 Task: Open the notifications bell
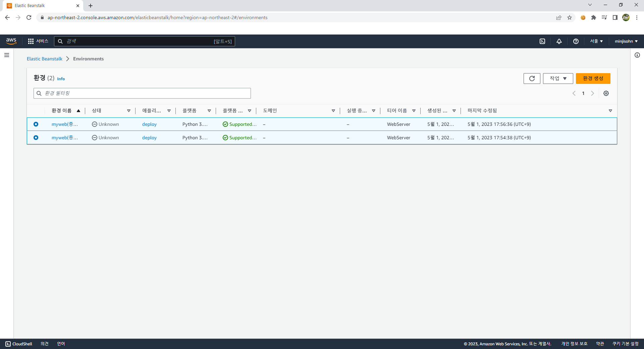559,41
